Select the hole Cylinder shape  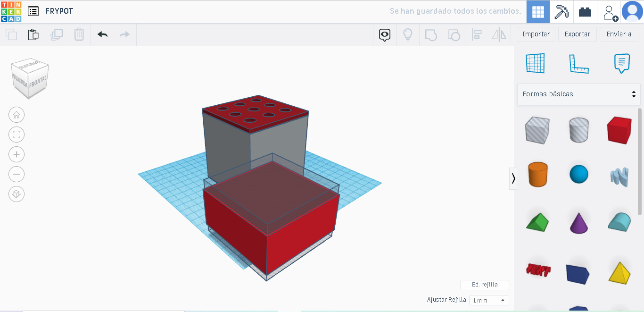coord(578,130)
